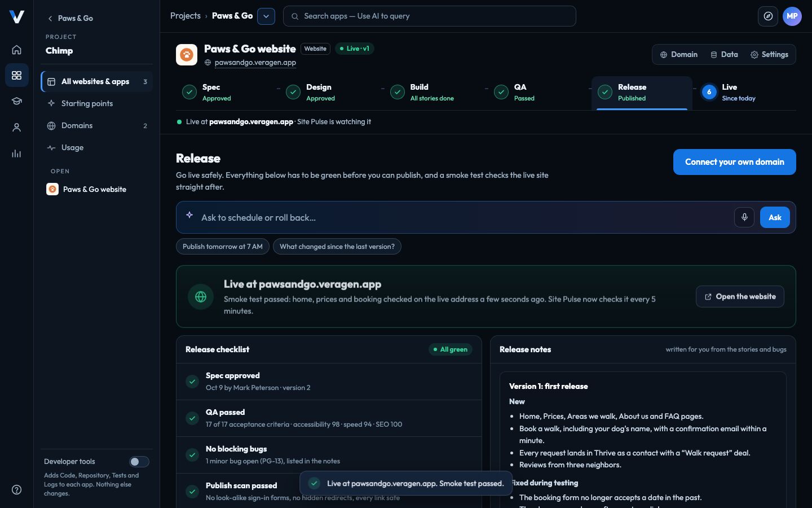812x508 pixels.
Task: Open Paws & Go website under Open
Action: [x=97, y=189]
